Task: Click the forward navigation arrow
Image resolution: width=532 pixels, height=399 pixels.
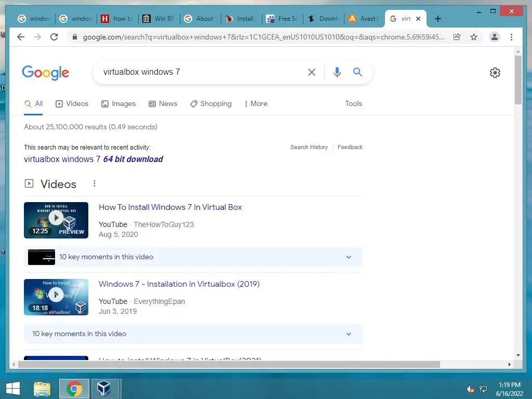Action: point(37,37)
